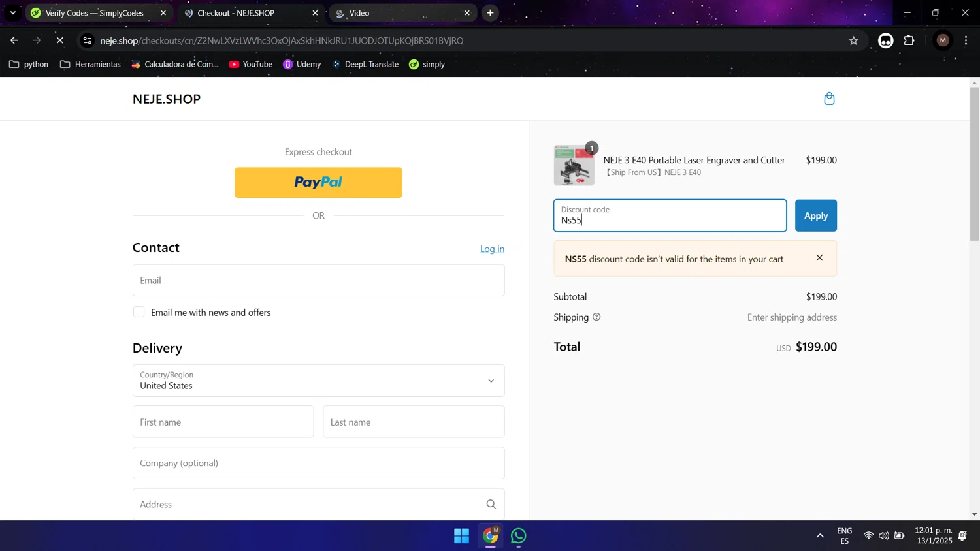Dismiss the NS55 invalid code message
This screenshot has height=551, width=980.
[819, 258]
